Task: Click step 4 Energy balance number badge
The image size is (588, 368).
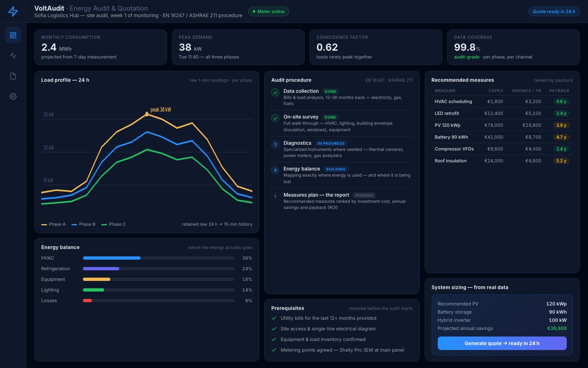Action: (x=275, y=170)
